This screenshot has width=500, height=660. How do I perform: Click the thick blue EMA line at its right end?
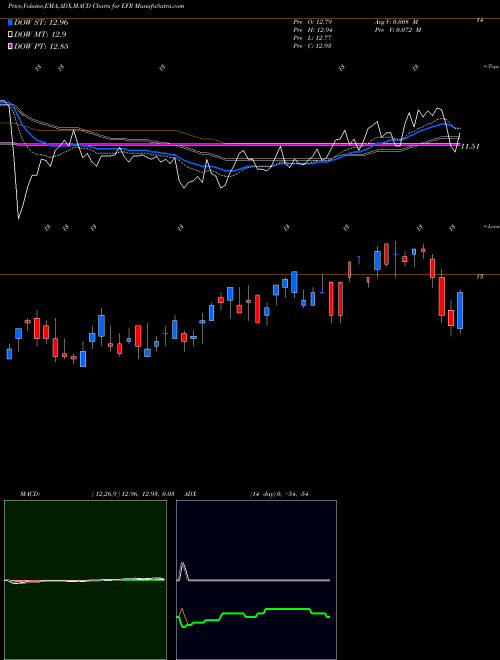(x=457, y=128)
